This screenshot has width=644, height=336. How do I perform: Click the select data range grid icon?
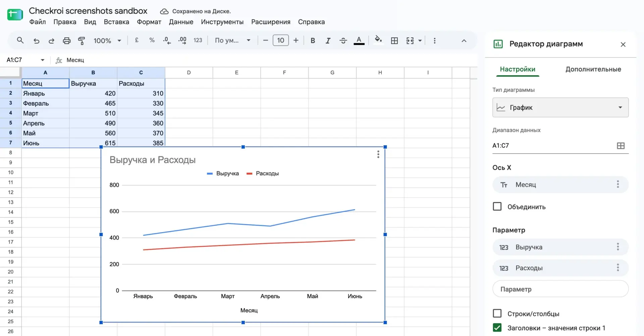pos(621,146)
